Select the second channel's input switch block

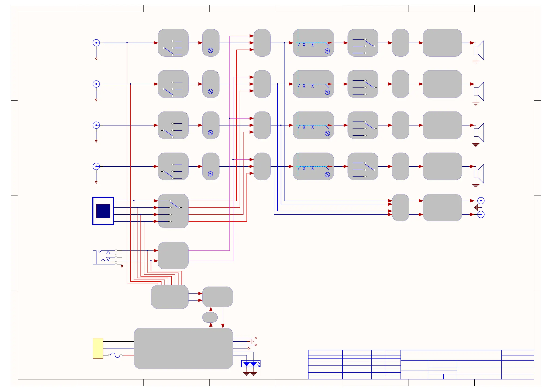(x=173, y=84)
